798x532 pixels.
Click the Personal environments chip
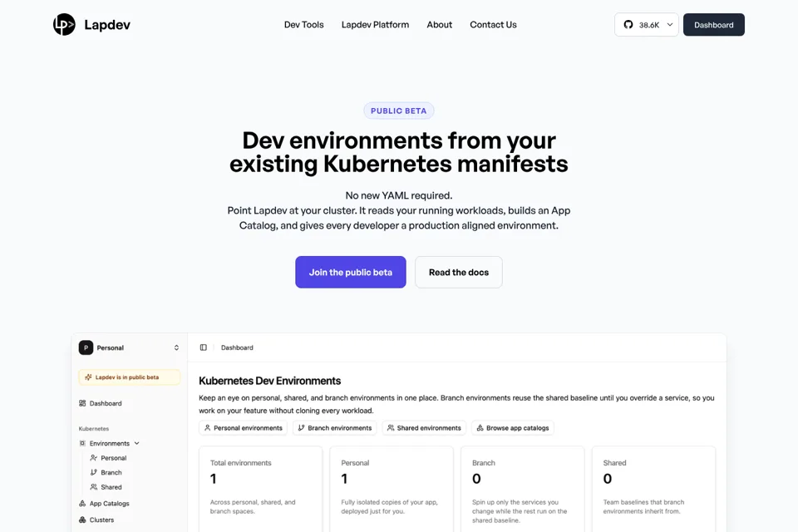243,428
